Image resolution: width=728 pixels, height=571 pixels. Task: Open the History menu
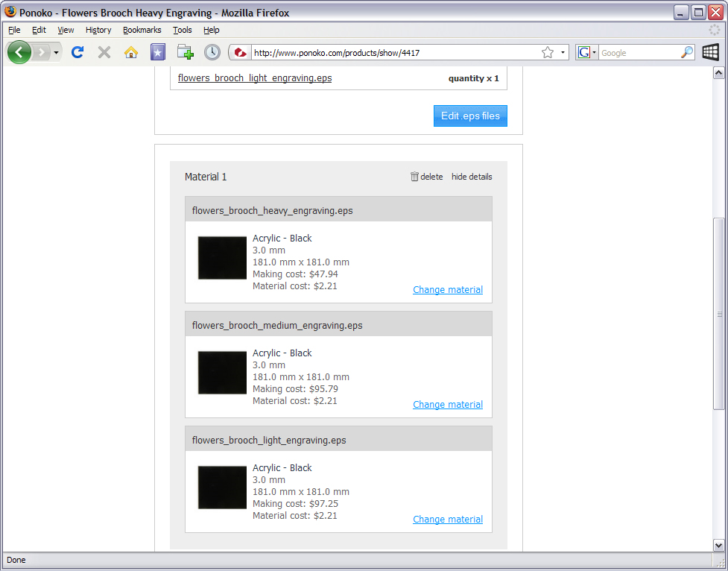click(x=98, y=30)
